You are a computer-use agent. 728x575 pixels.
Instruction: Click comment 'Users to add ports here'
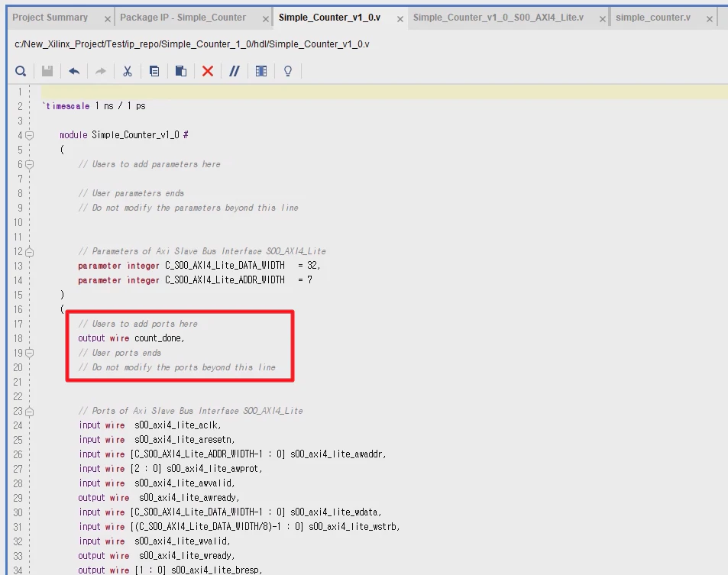[138, 324]
